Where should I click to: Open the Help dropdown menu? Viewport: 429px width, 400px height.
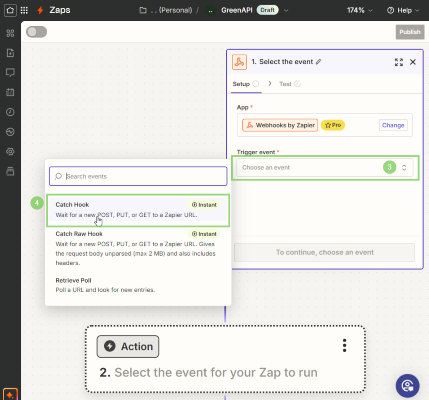point(403,10)
